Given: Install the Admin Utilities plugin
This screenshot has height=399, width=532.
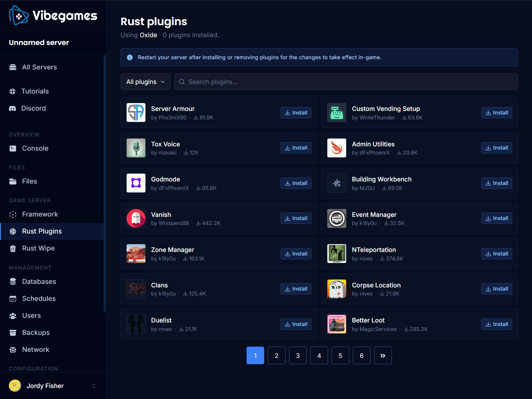Looking at the screenshot, I should (497, 148).
